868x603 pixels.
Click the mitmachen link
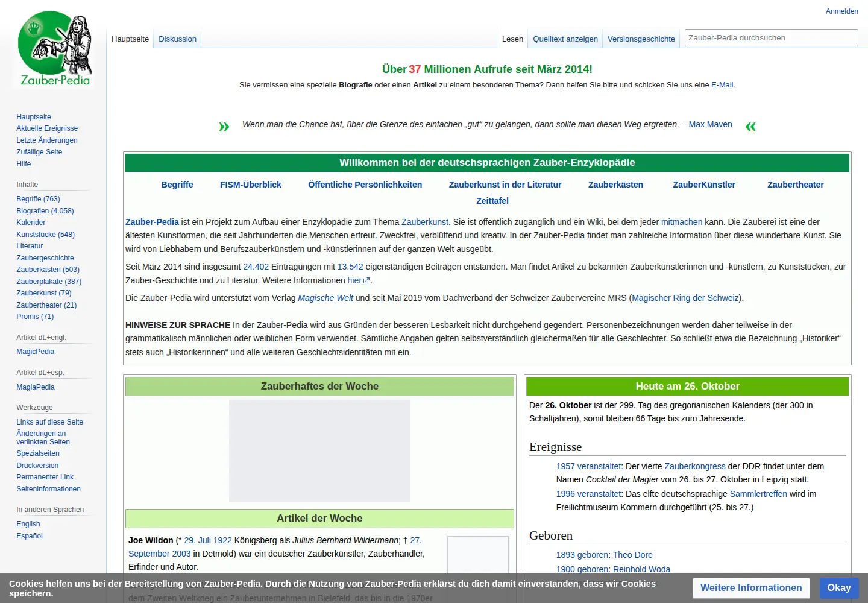pos(682,222)
